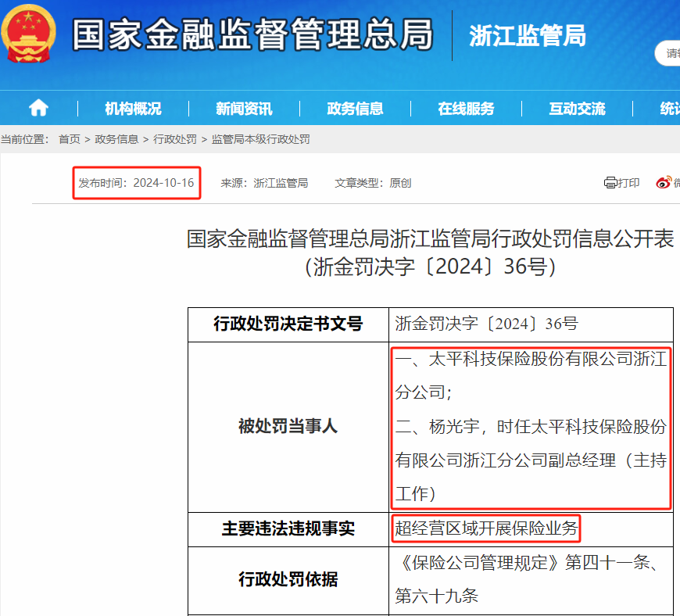Click the 浙江监管局 header title
Image resolution: width=680 pixels, height=616 pixels.
[x=527, y=36]
